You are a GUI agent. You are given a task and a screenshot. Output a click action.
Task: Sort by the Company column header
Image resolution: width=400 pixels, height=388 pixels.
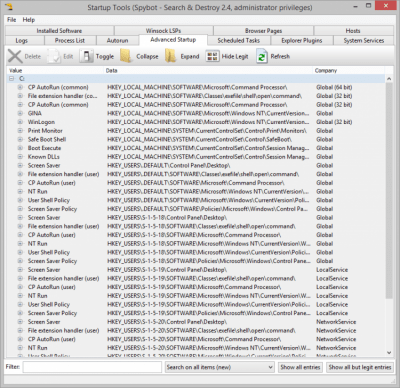pyautogui.click(x=349, y=70)
